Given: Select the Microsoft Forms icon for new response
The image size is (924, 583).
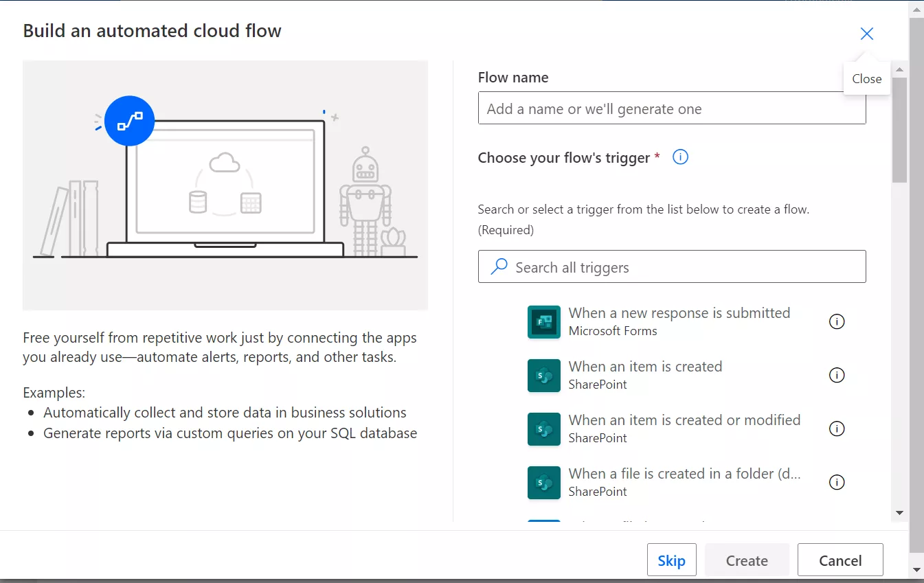Looking at the screenshot, I should pos(544,322).
